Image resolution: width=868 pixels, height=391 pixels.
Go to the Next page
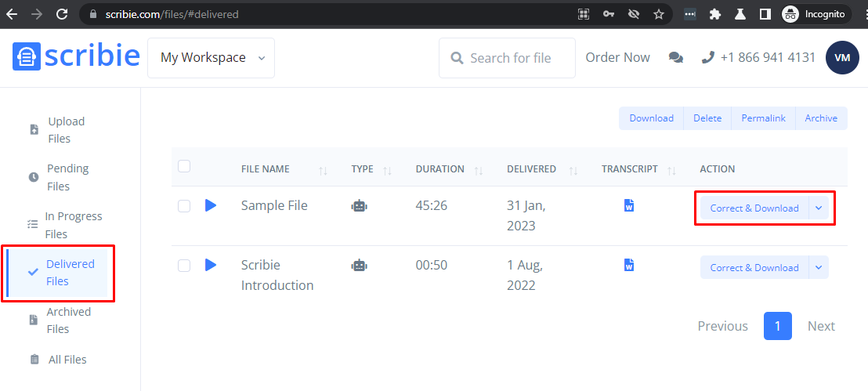tap(821, 326)
